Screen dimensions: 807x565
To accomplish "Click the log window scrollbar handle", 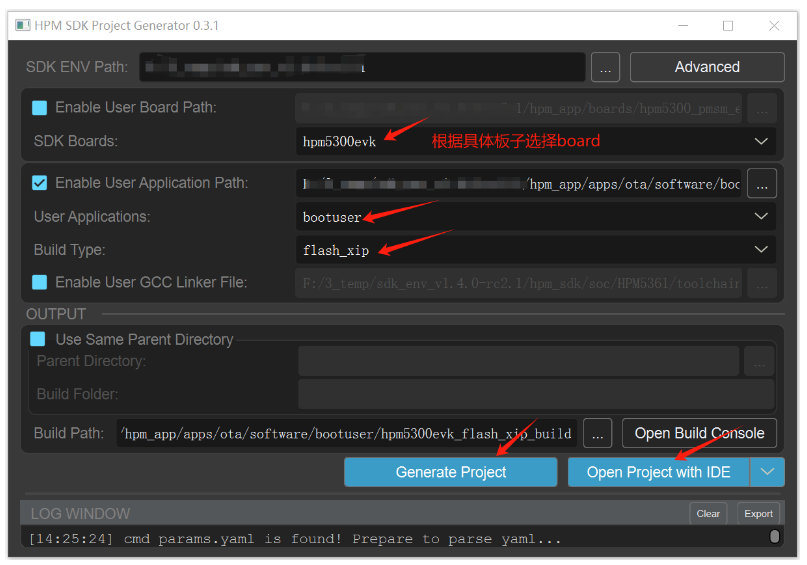I will pyautogui.click(x=774, y=537).
